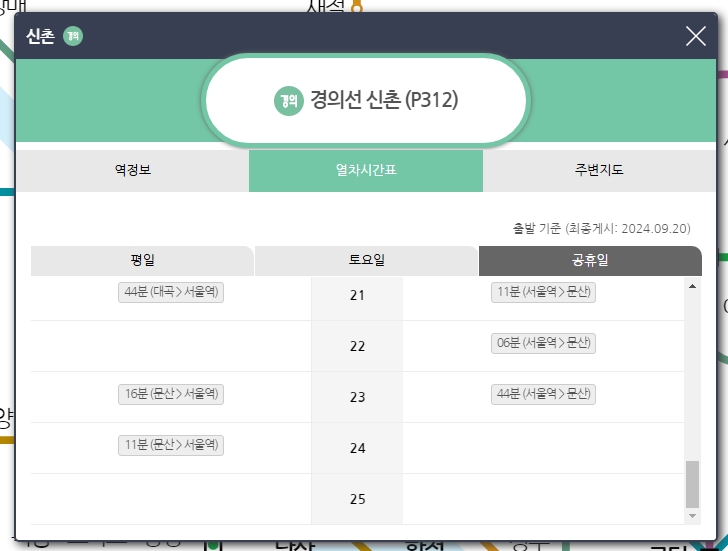Click the 경의선 신촌 (P312) station title

384,100
